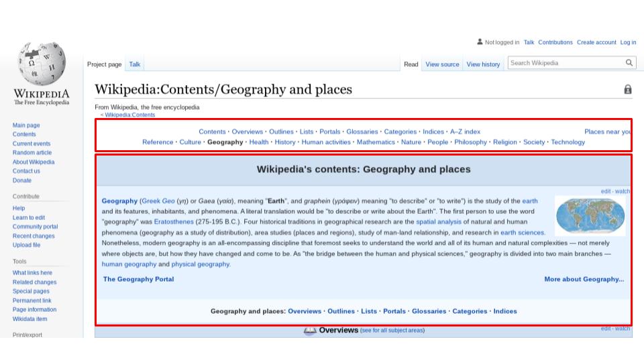Open the Glossaries link in top navigation
The height and width of the screenshot is (362, 644).
362,132
